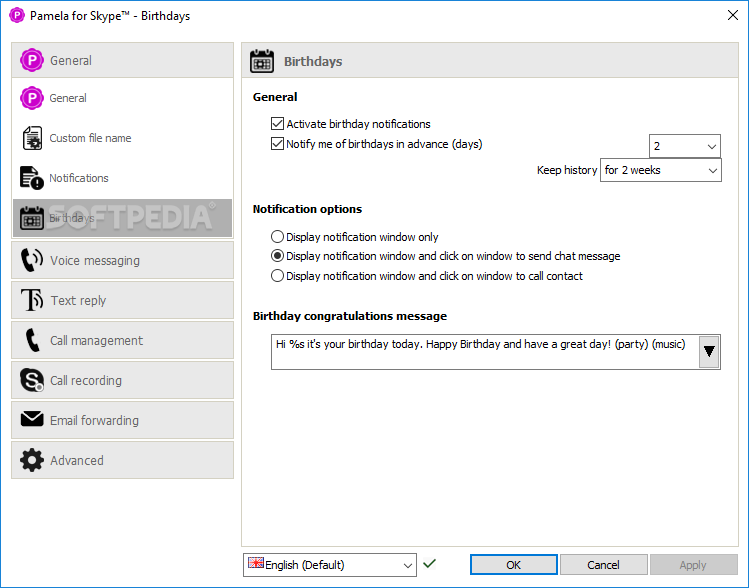Viewport: 749px width, 588px height.
Task: Select Display notification window only
Action: [x=277, y=236]
